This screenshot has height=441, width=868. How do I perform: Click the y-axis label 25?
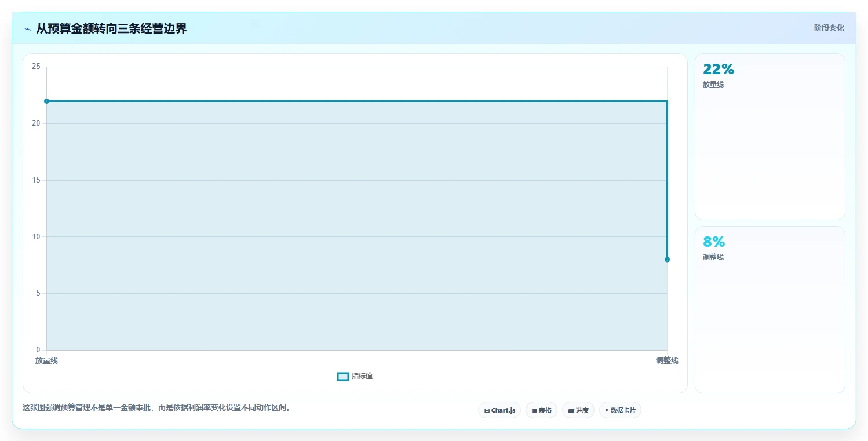click(x=36, y=67)
